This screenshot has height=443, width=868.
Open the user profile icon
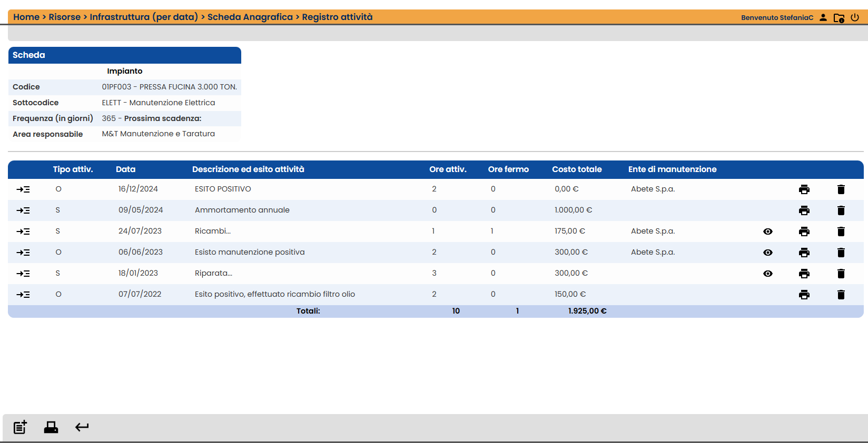pos(823,17)
